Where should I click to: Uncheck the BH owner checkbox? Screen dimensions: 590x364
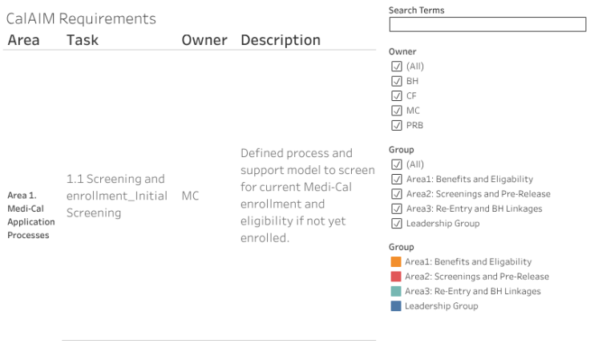click(396, 81)
